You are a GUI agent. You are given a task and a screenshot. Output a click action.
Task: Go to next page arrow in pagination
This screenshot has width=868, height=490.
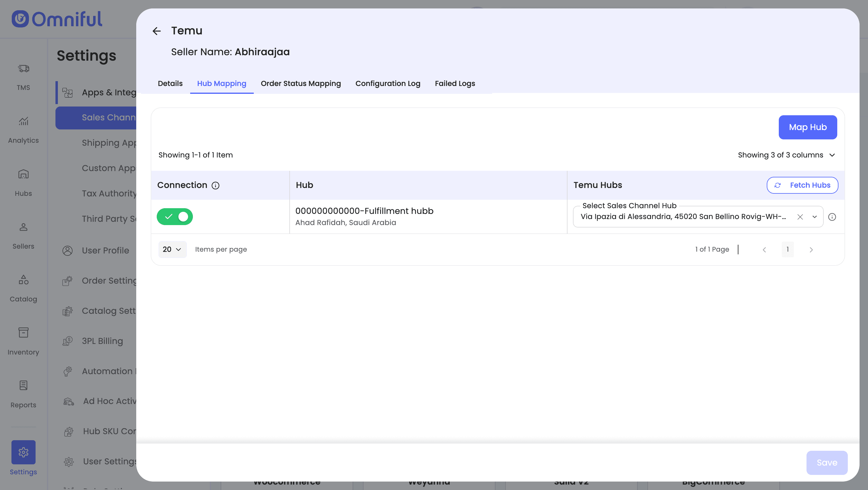(811, 250)
